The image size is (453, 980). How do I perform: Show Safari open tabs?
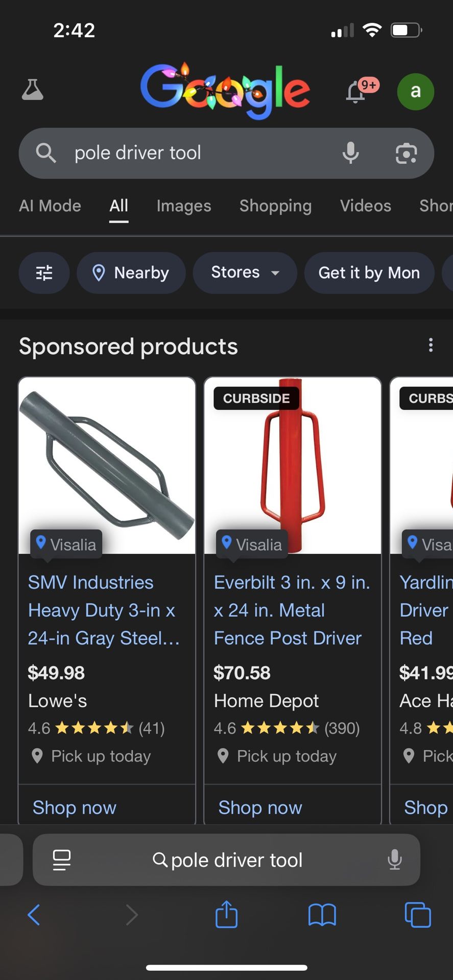(x=417, y=915)
